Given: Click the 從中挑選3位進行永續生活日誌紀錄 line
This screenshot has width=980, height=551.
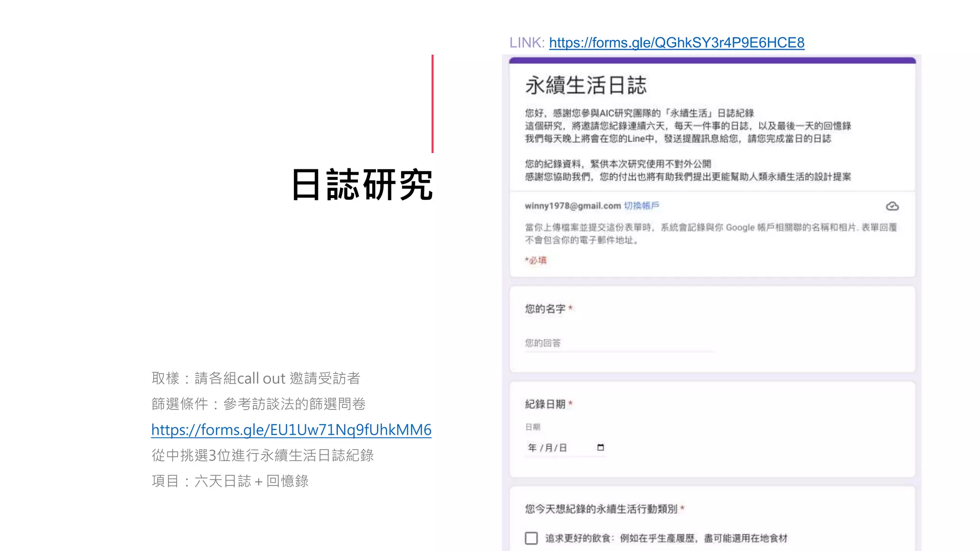Looking at the screenshot, I should (x=263, y=455).
